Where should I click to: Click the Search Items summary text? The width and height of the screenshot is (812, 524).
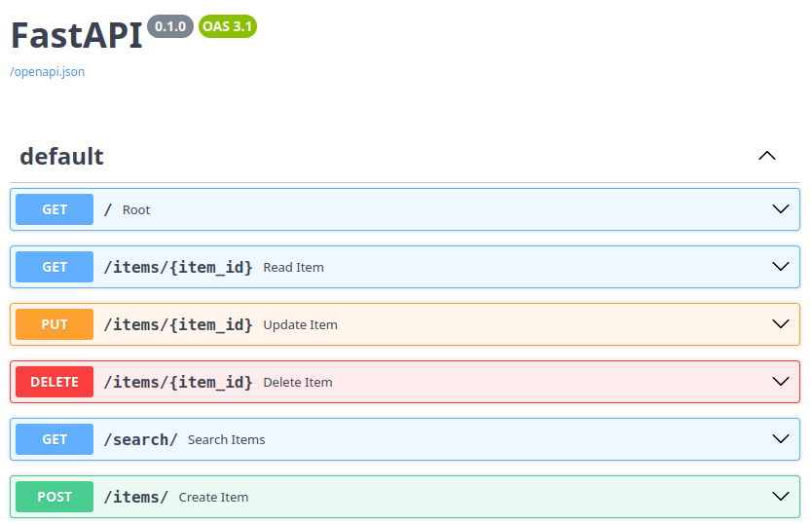coord(226,440)
